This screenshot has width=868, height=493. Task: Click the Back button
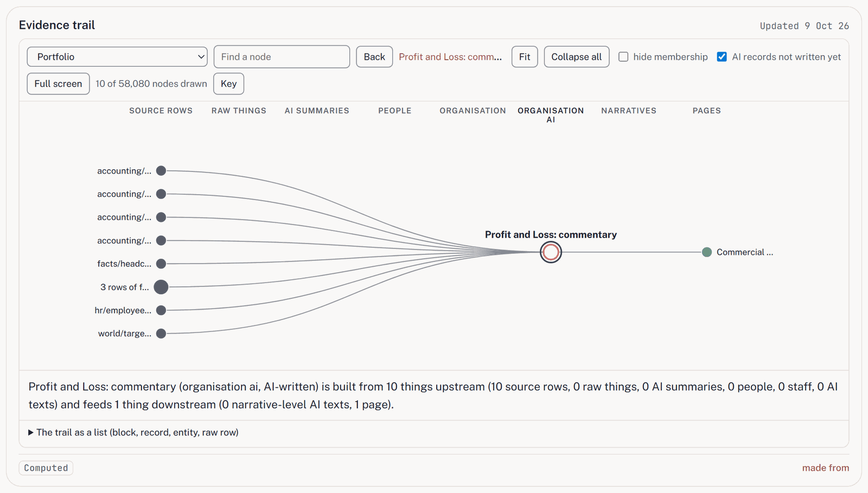pyautogui.click(x=374, y=57)
